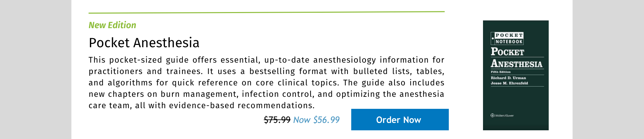Click the line about algorithms for quick reference

coord(267,83)
